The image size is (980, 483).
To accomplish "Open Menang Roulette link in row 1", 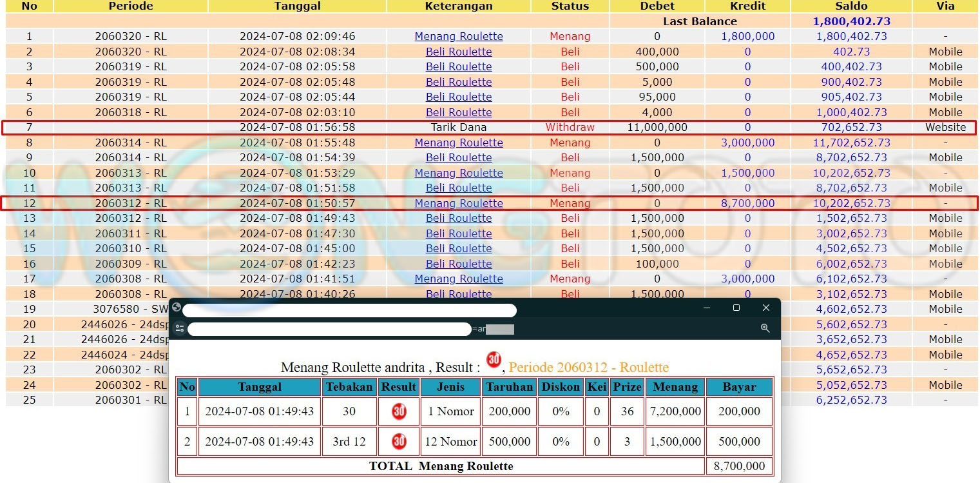I will point(459,37).
